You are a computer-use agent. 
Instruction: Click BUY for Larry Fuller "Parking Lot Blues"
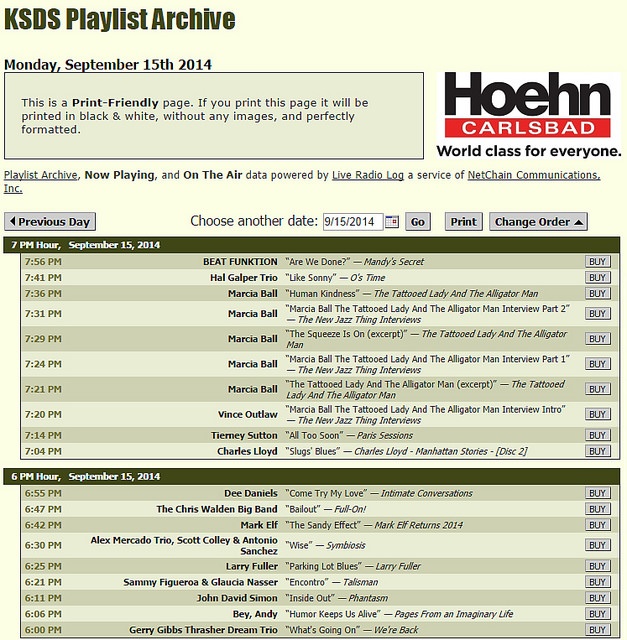pos(598,566)
